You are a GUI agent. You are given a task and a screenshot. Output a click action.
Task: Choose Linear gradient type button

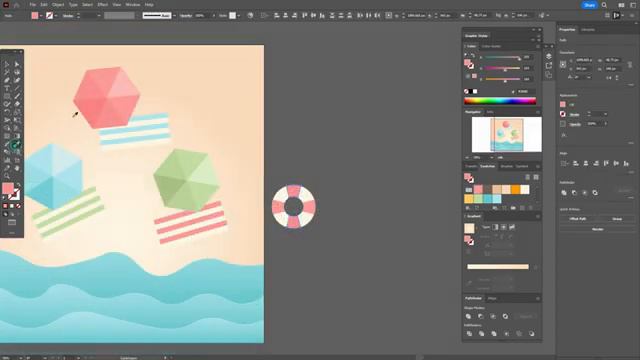coord(495,227)
